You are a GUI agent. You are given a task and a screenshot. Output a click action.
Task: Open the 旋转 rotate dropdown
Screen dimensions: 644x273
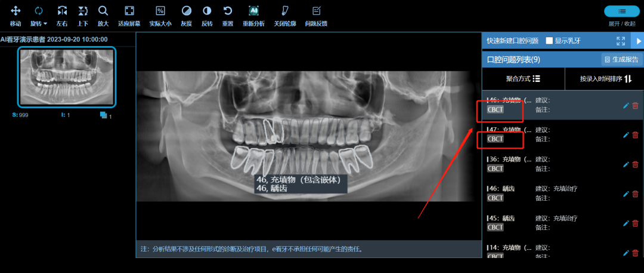coord(39,16)
